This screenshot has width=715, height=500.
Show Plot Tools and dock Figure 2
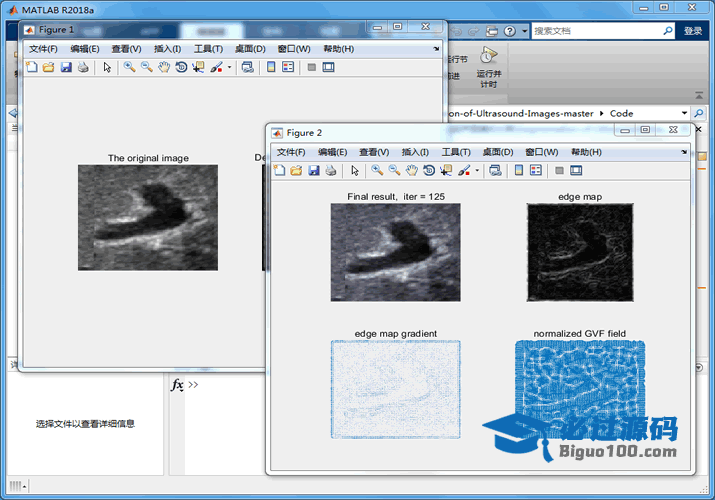coord(576,170)
